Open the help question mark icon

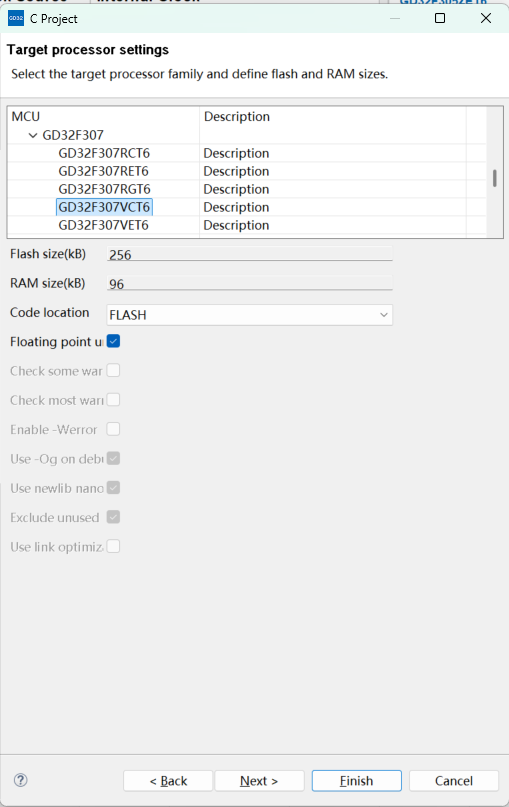point(21,780)
